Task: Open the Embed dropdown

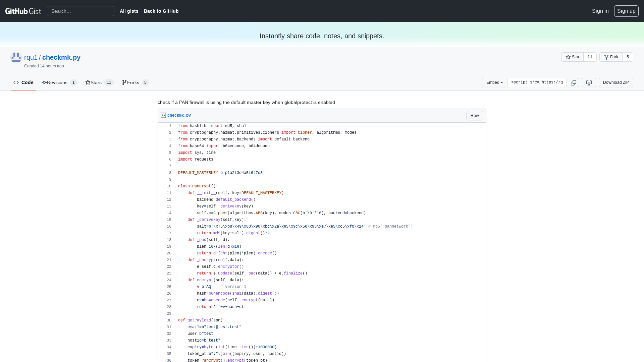Action: [494, 82]
